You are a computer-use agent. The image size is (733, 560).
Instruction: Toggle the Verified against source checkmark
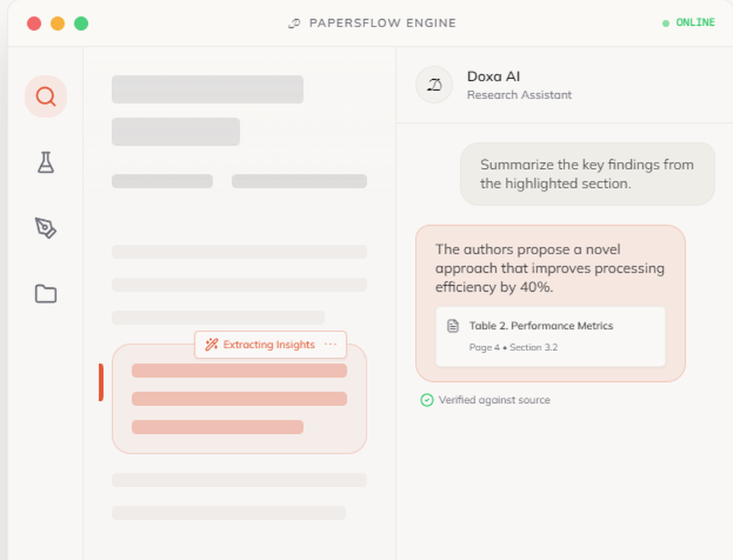(x=426, y=399)
